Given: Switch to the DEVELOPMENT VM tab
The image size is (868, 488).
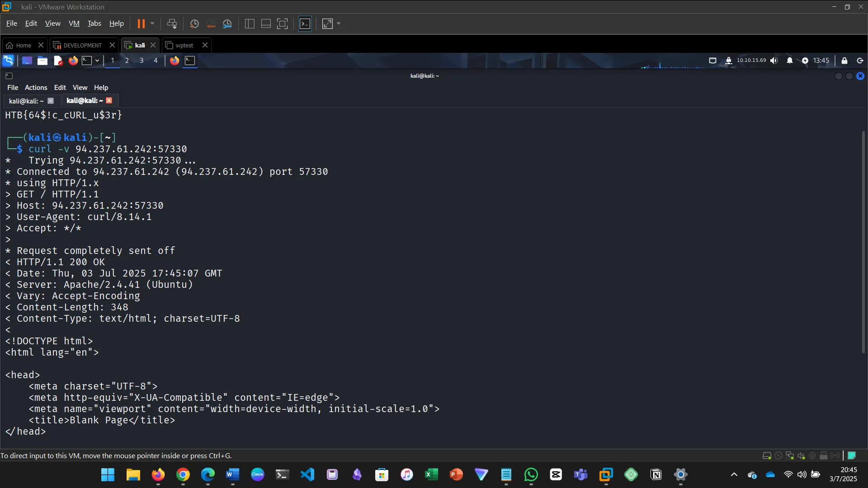Looking at the screenshot, I should coord(82,45).
